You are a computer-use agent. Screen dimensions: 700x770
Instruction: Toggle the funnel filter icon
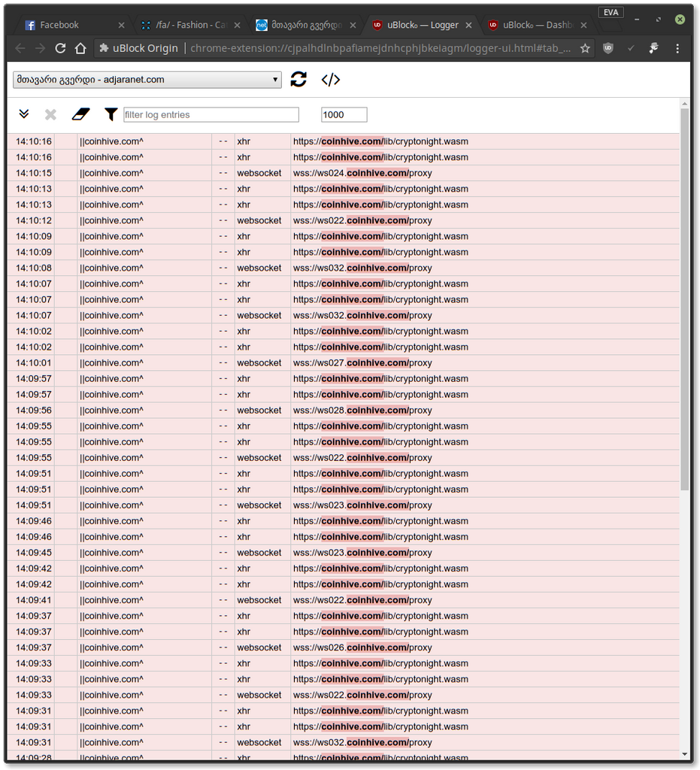[x=111, y=114]
